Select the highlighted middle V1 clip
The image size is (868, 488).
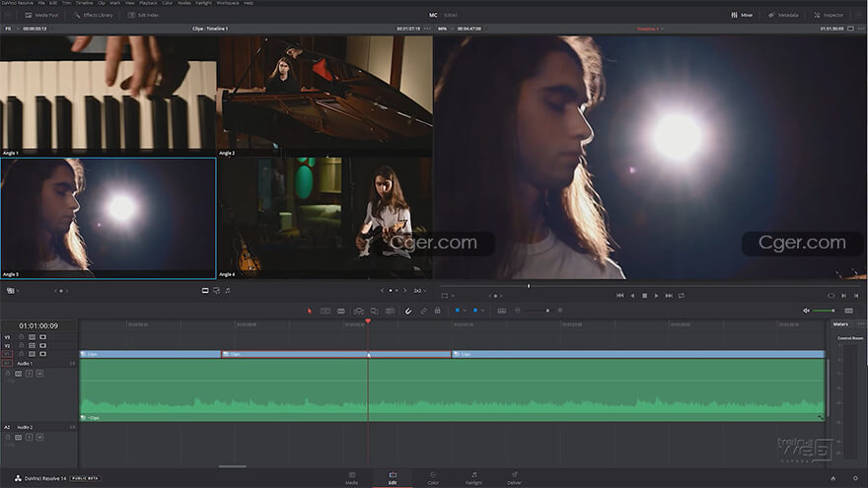pyautogui.click(x=336, y=354)
